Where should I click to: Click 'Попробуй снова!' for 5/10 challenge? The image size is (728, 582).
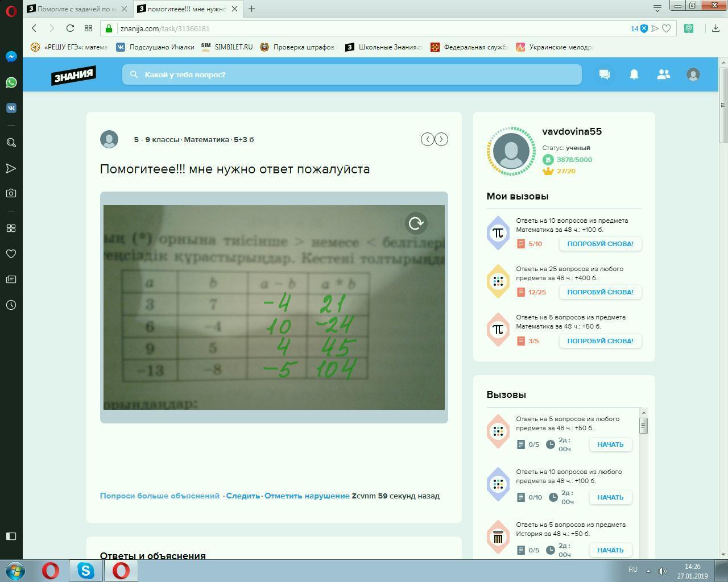coord(600,244)
